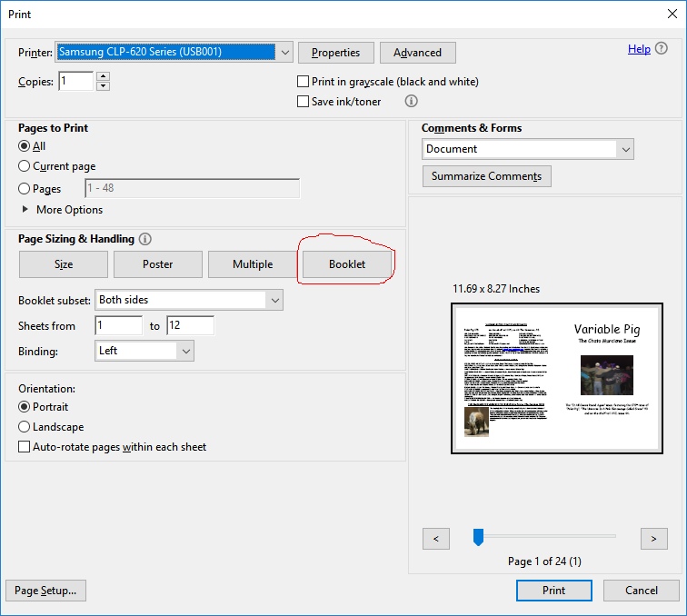
Task: Select the Booklet layout option
Action: point(347,264)
